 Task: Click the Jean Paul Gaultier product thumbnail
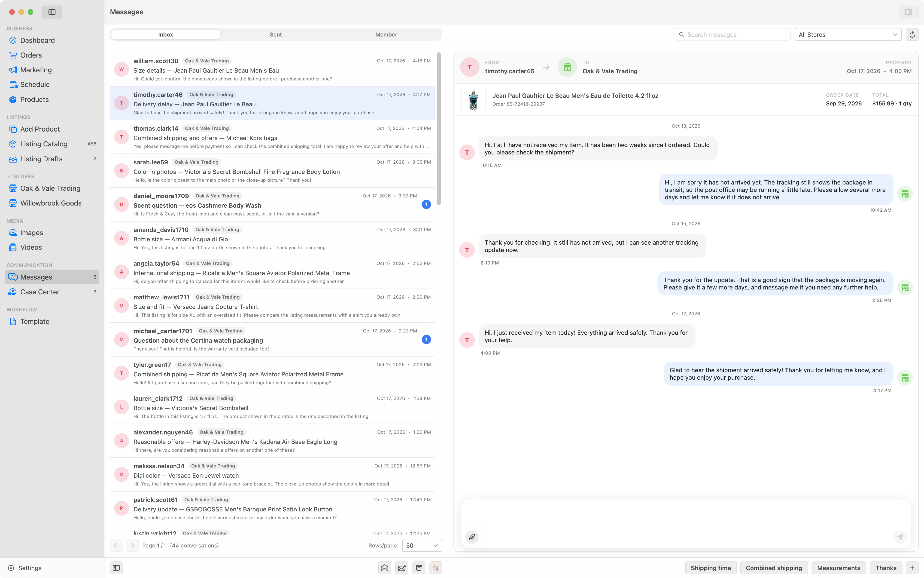click(x=474, y=99)
